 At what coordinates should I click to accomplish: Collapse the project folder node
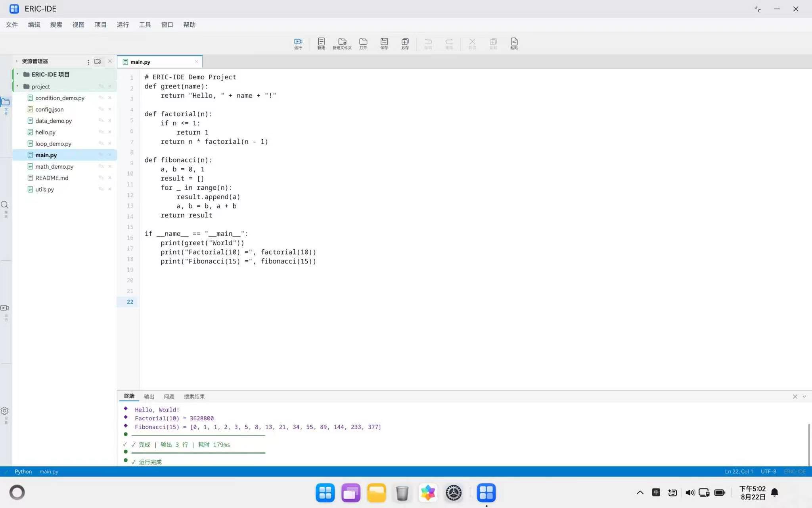tap(17, 86)
